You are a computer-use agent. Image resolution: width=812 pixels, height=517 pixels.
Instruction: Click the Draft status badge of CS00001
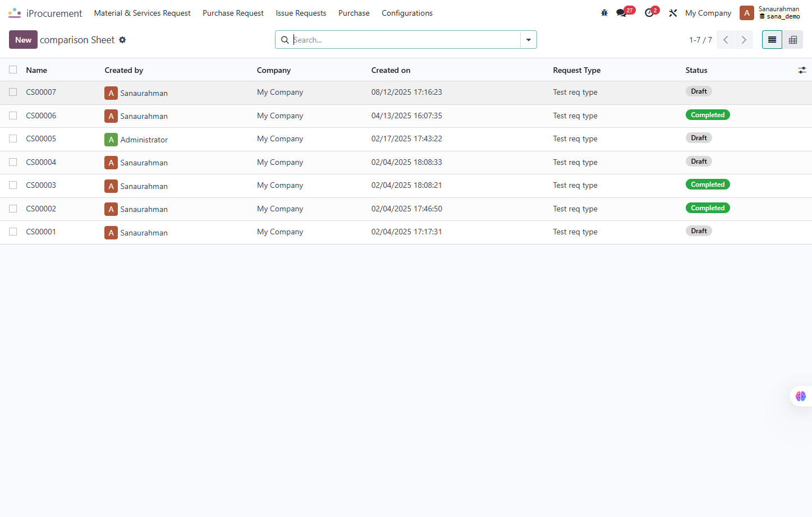[x=699, y=231]
